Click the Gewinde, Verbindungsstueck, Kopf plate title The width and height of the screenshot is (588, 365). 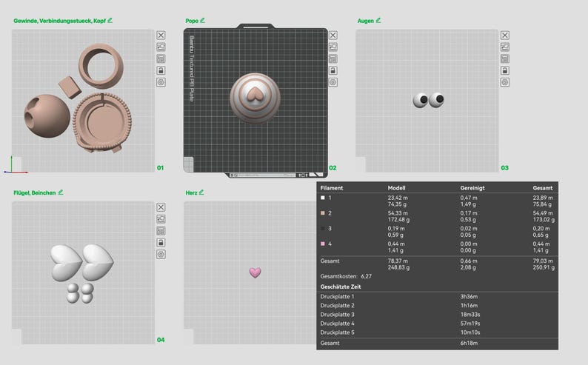point(60,21)
